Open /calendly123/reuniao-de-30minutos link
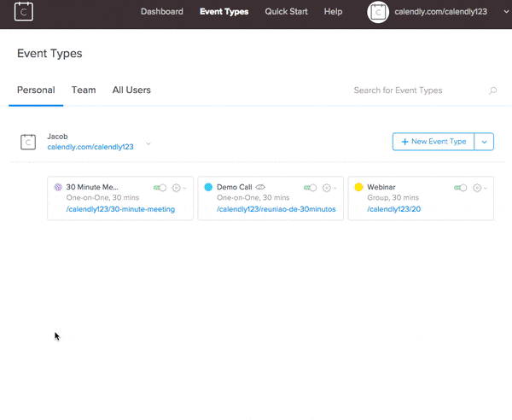 click(276, 209)
